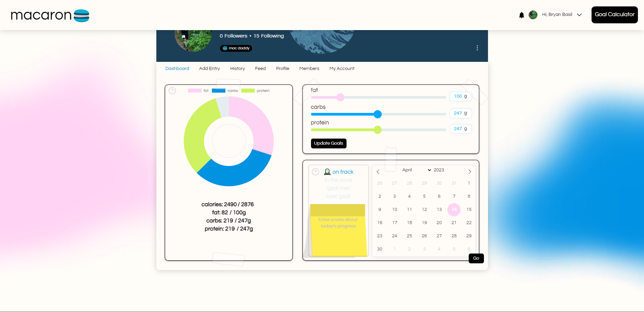Select March 31 on the calendar

pyautogui.click(x=454, y=183)
